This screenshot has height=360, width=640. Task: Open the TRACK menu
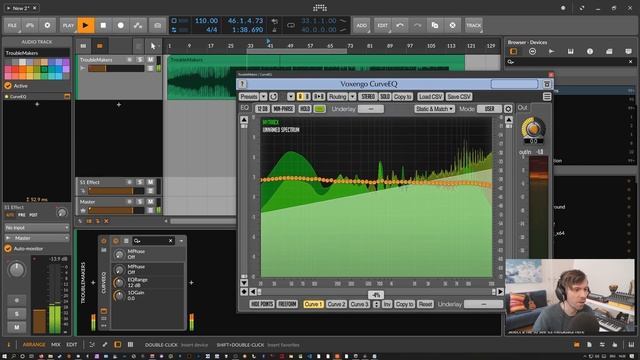point(473,25)
